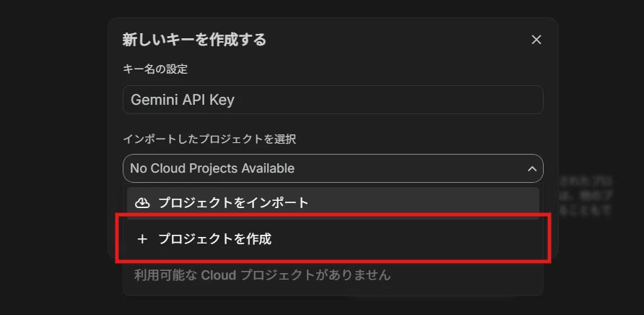
Task: Click the plus icon beside プロジェクトを作成
Action: [x=142, y=239]
